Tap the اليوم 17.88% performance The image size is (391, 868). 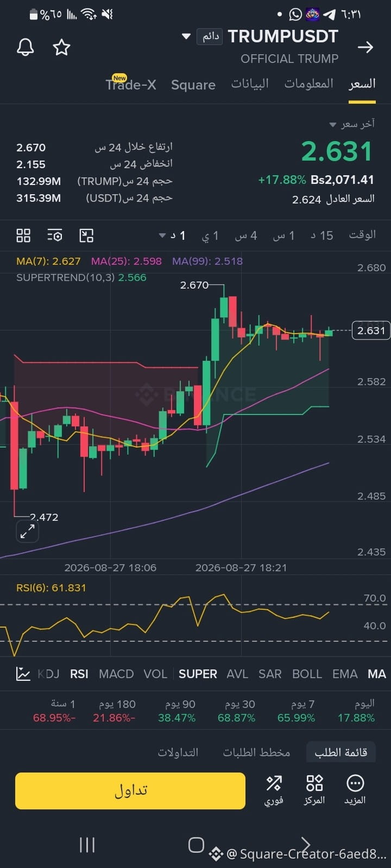pos(356,711)
